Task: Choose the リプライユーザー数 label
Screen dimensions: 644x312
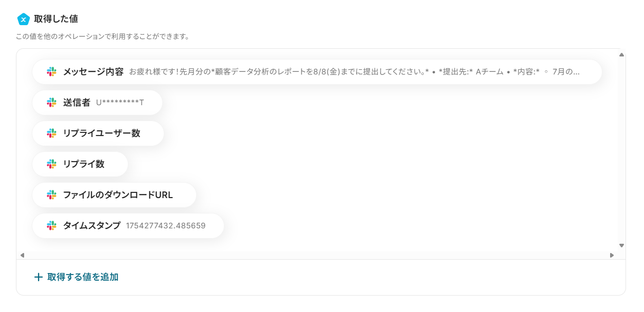Action: tap(102, 133)
